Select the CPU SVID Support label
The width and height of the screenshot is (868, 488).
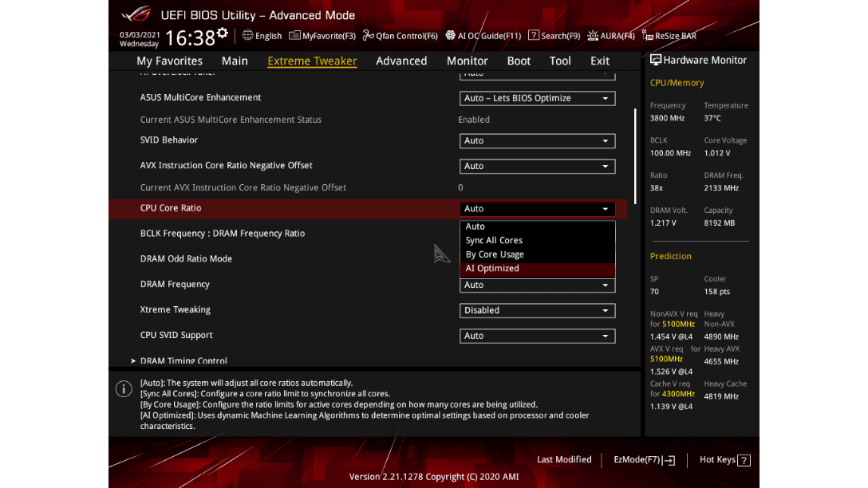coord(176,335)
